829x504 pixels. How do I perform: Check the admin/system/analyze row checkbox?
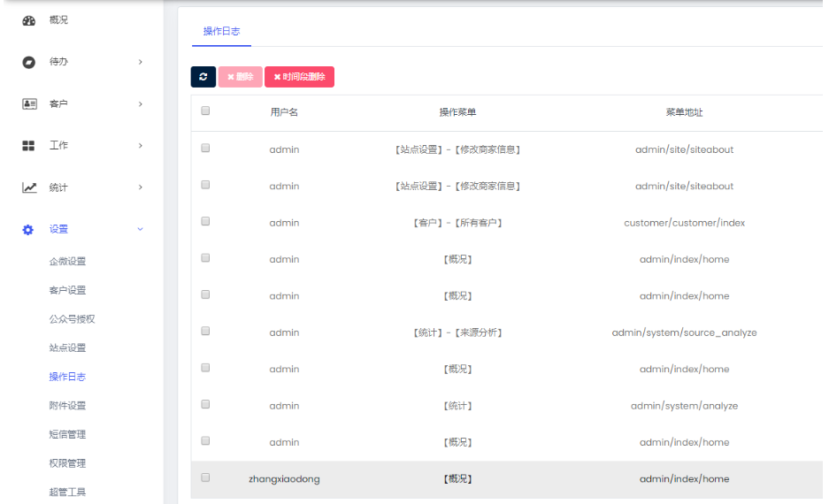pyautogui.click(x=205, y=405)
